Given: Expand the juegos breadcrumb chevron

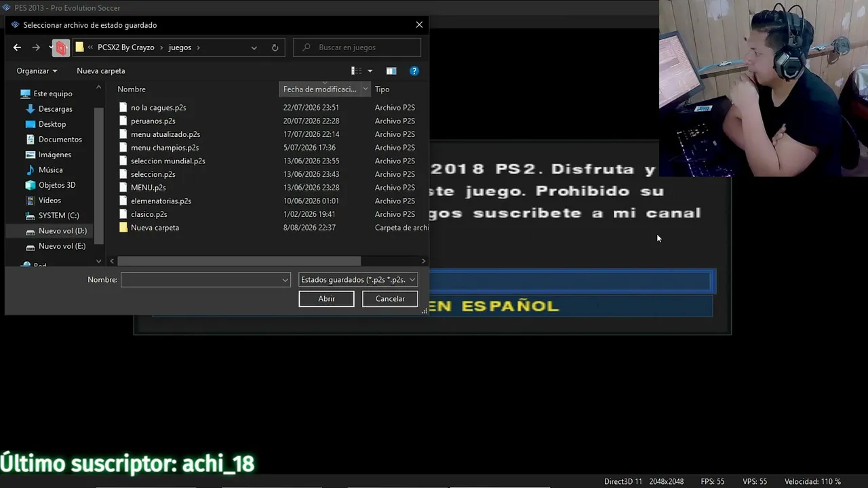Looking at the screenshot, I should [x=198, y=47].
